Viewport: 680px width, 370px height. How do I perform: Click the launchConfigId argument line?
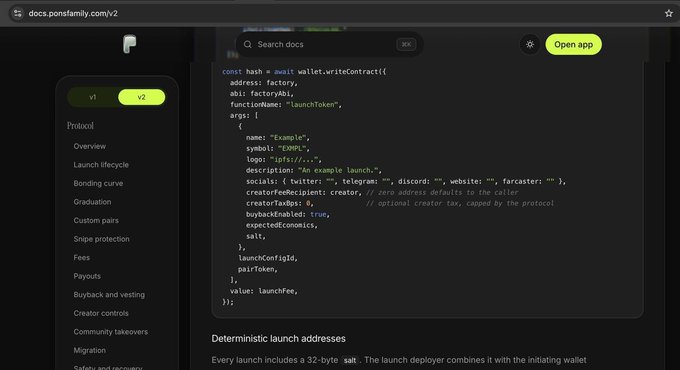tap(268, 258)
